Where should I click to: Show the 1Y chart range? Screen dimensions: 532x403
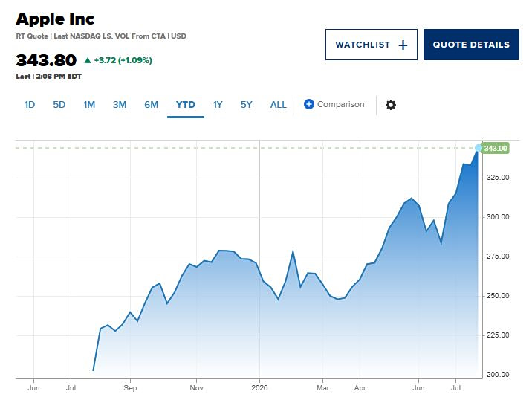pos(218,105)
